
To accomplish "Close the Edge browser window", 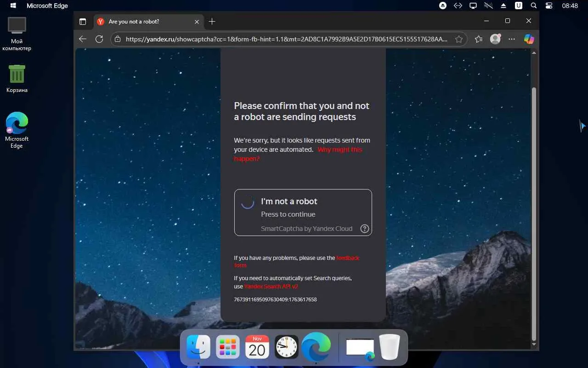I will click(529, 21).
